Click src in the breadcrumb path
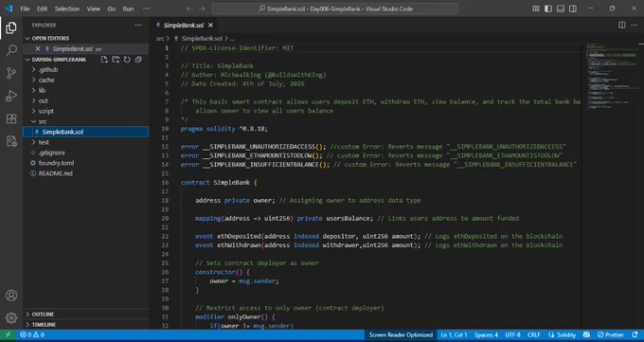The width and height of the screenshot is (644, 342). pyautogui.click(x=160, y=38)
